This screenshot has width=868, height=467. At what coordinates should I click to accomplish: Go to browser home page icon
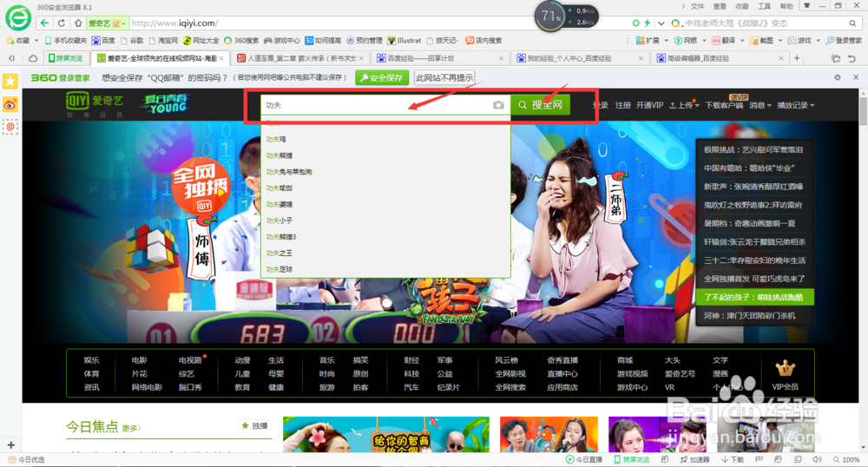coord(78,23)
